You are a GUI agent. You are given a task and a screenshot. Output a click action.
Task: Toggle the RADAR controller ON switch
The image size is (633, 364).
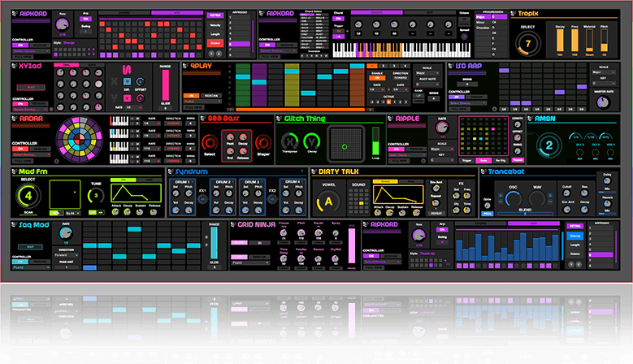pyautogui.click(x=20, y=149)
